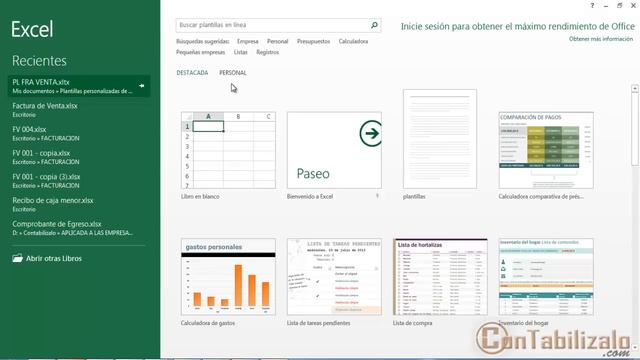Choose the Listas suggested search
This screenshot has width=640, height=360.
(x=241, y=52)
